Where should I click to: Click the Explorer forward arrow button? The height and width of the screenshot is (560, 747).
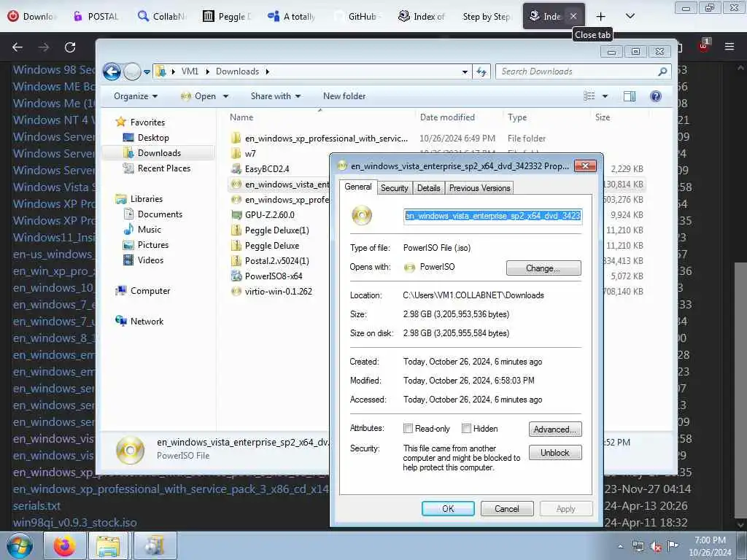coord(133,72)
